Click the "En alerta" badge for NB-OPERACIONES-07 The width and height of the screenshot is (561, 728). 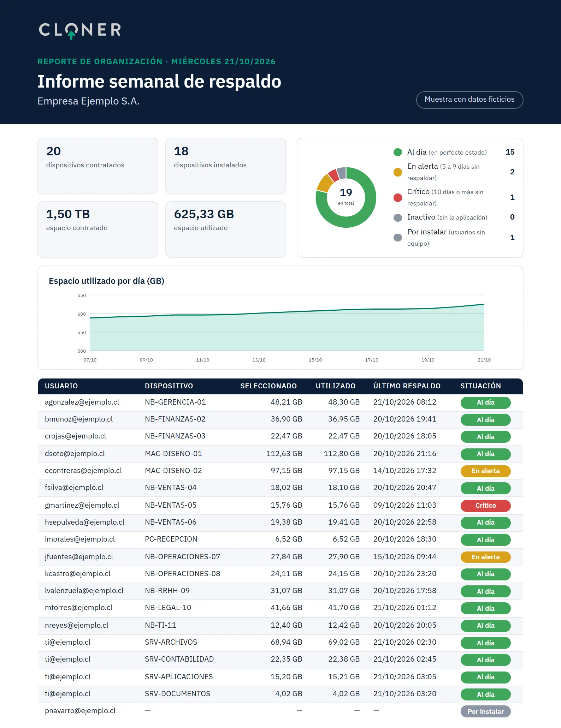pos(485,557)
